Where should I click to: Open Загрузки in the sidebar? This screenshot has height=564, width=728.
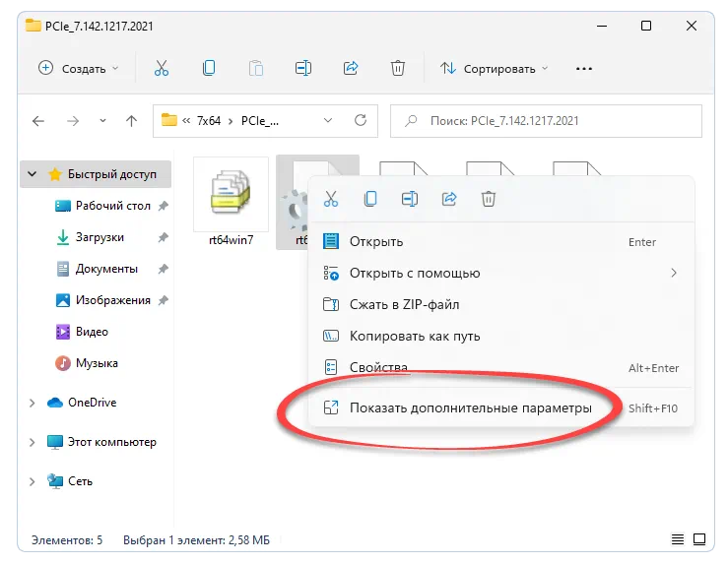(99, 237)
